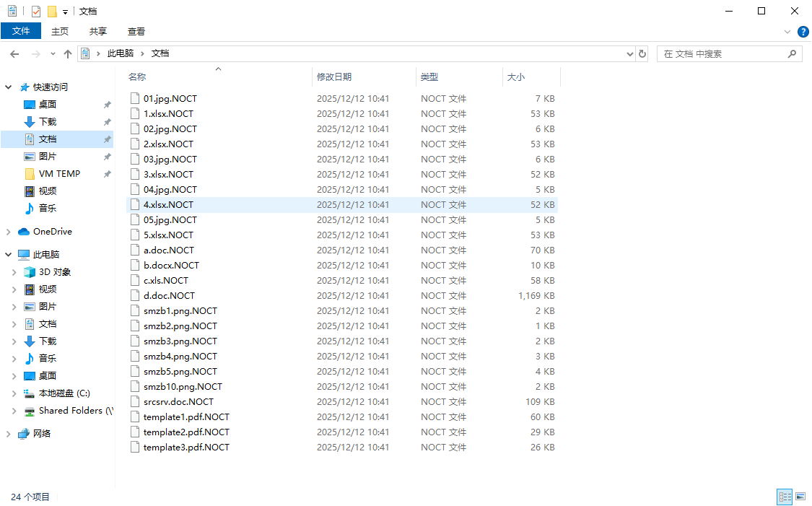Click the Back navigation arrow

pos(14,54)
